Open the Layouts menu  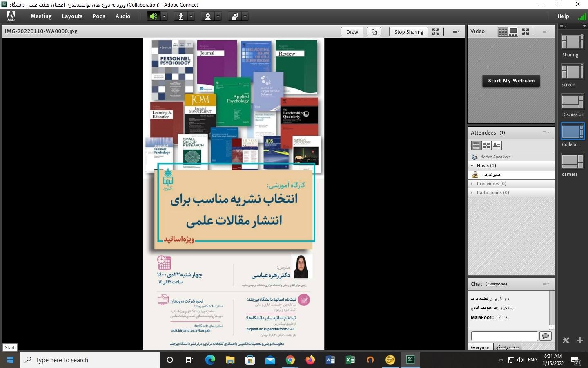point(72,16)
